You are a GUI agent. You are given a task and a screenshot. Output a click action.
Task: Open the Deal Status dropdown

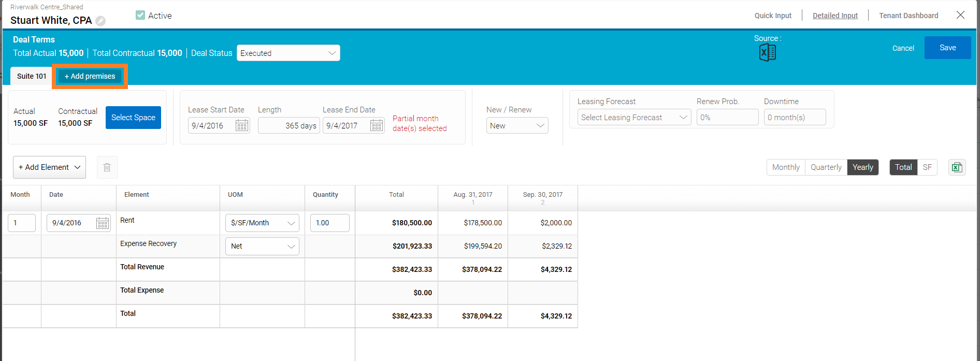(x=288, y=53)
